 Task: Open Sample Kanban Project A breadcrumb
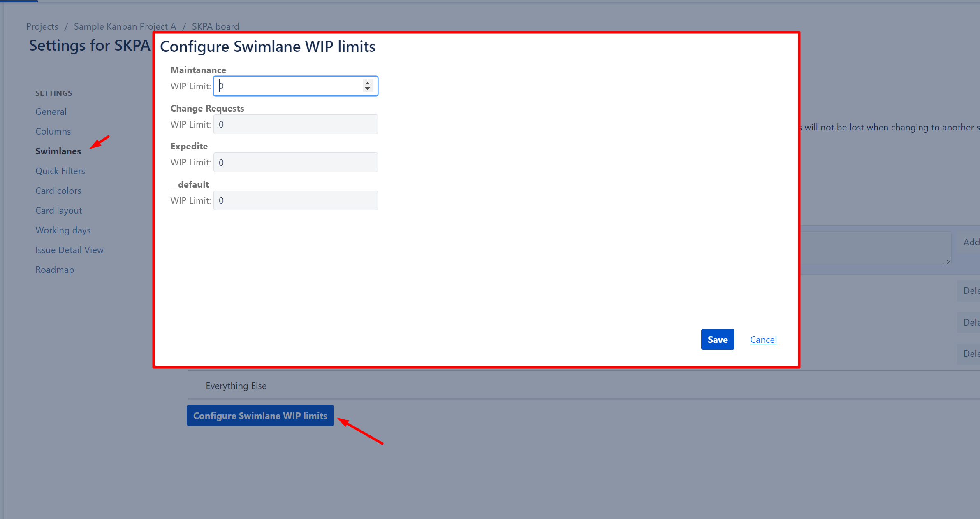click(x=125, y=26)
